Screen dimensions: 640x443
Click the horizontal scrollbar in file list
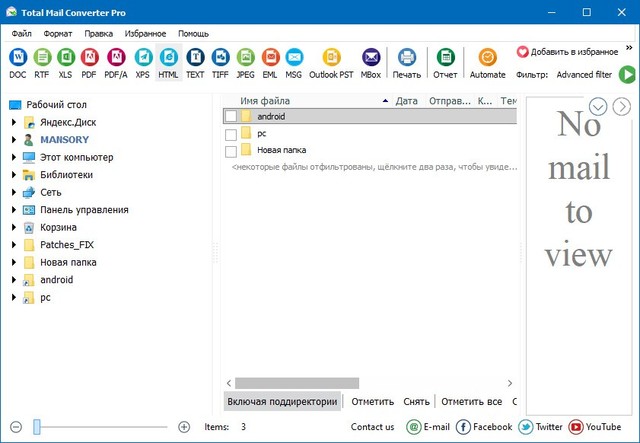297,383
